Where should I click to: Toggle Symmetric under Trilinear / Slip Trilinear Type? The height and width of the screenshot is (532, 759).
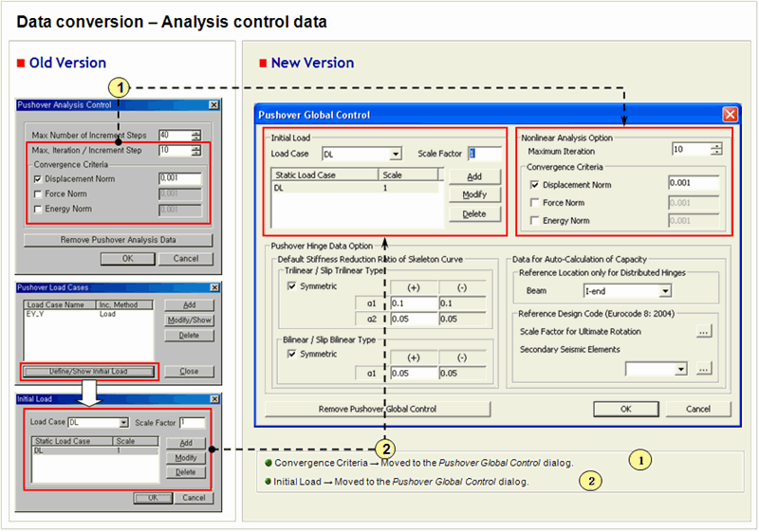coord(292,285)
